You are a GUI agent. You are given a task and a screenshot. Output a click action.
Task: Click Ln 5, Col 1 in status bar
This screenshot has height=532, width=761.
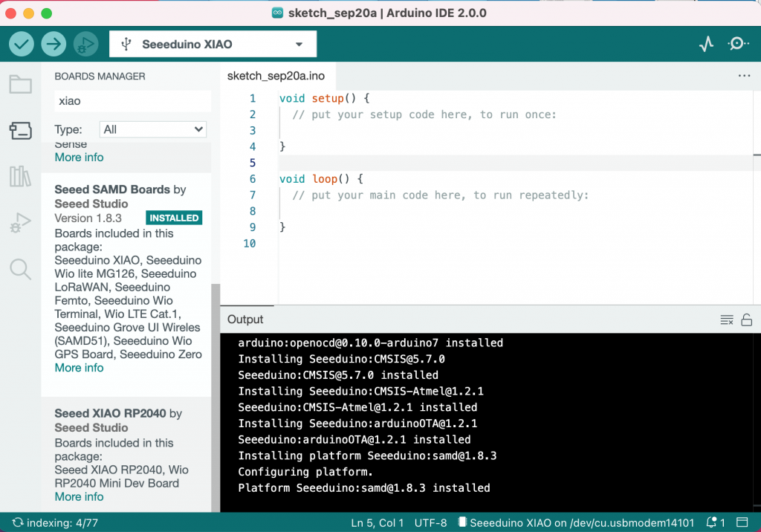(377, 523)
